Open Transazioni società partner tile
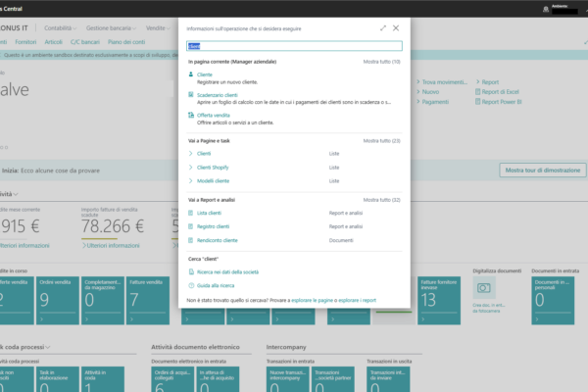The image size is (588, 392). (333, 379)
